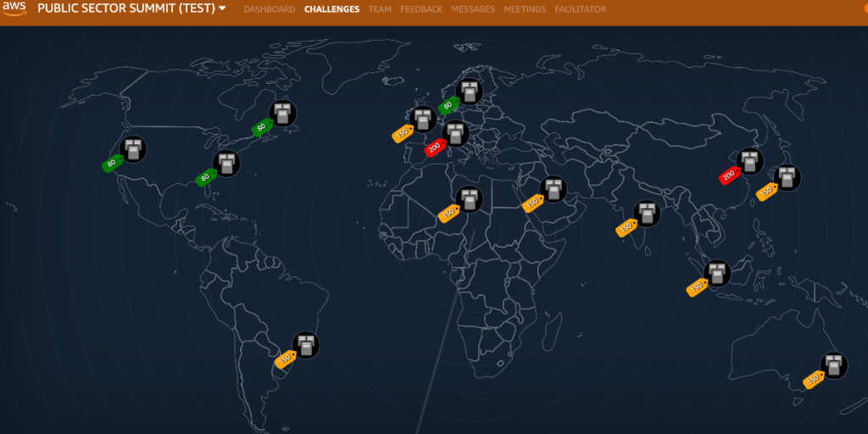Open the 200-point challenge icon over China

click(x=749, y=162)
